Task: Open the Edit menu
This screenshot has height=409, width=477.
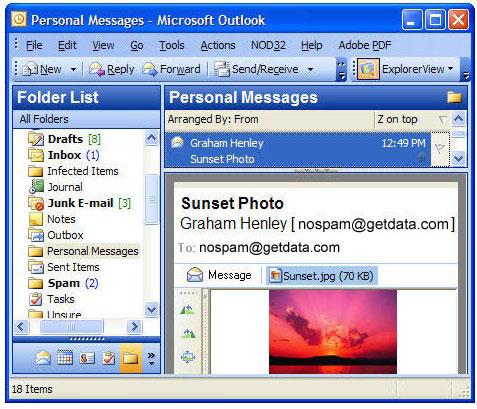Action: click(x=67, y=45)
